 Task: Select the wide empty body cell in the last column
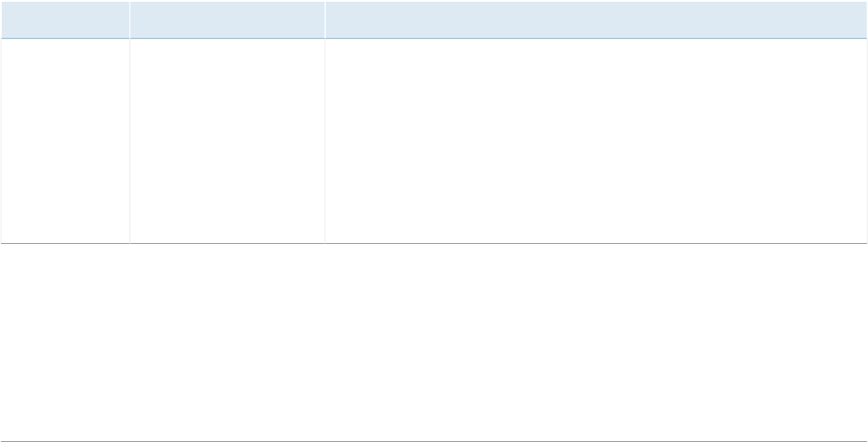pyautogui.click(x=596, y=141)
